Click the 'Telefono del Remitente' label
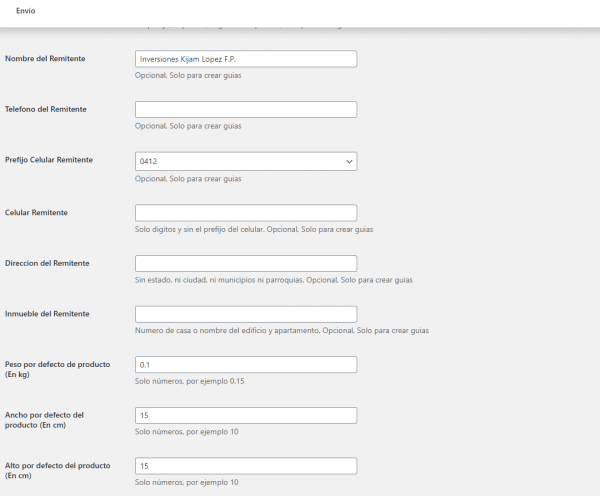The image size is (600, 496). click(46, 109)
